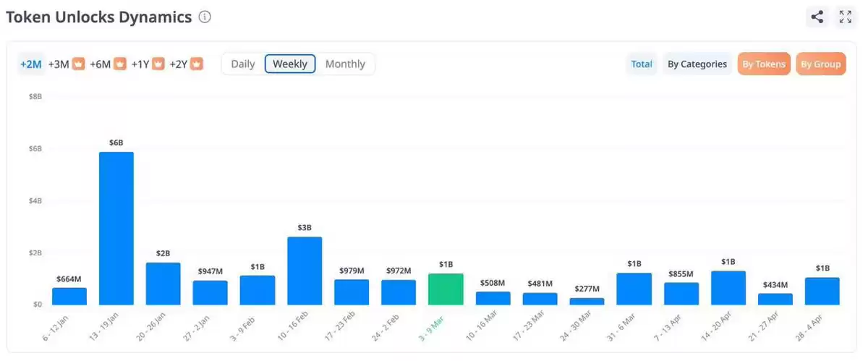The height and width of the screenshot is (361, 868).
Task: Click the $972M value label
Action: coord(399,271)
